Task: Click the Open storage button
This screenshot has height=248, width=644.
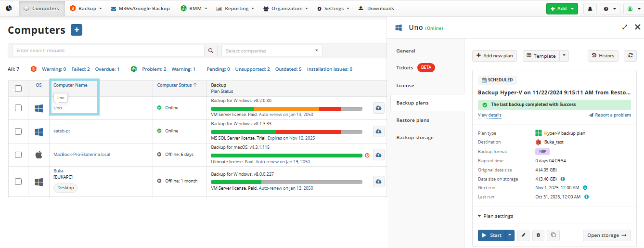Action: [x=606, y=235]
